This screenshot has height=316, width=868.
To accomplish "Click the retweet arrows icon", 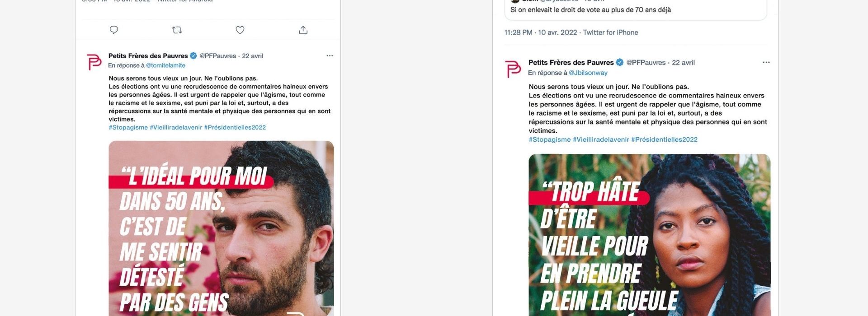I will coord(177,30).
